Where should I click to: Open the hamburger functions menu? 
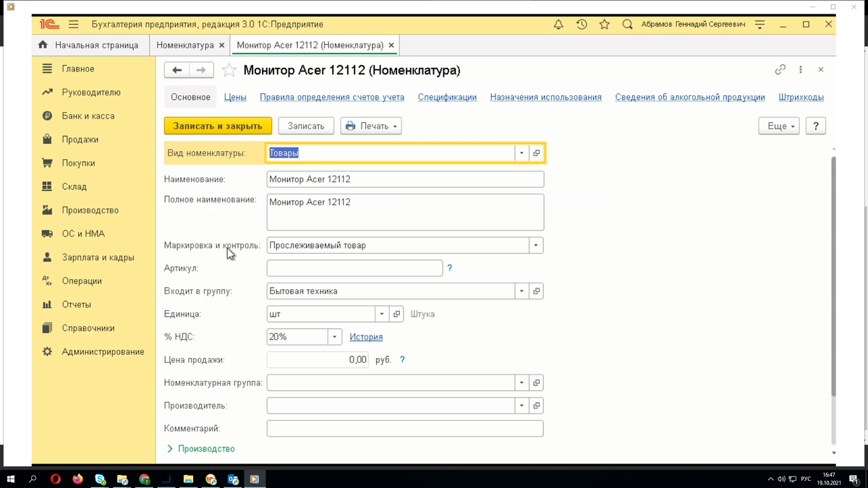(x=73, y=24)
